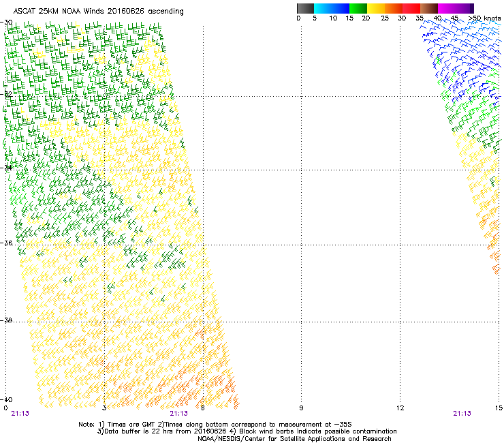Viewport: 504px width, 443px height.
Task: Click the red 30–35 knots color bar segment
Action: point(411,8)
